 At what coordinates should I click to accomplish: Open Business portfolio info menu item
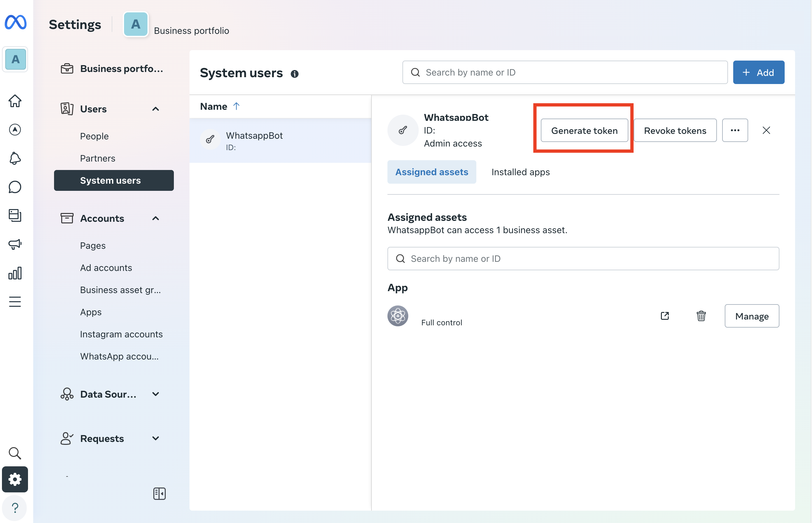click(114, 69)
